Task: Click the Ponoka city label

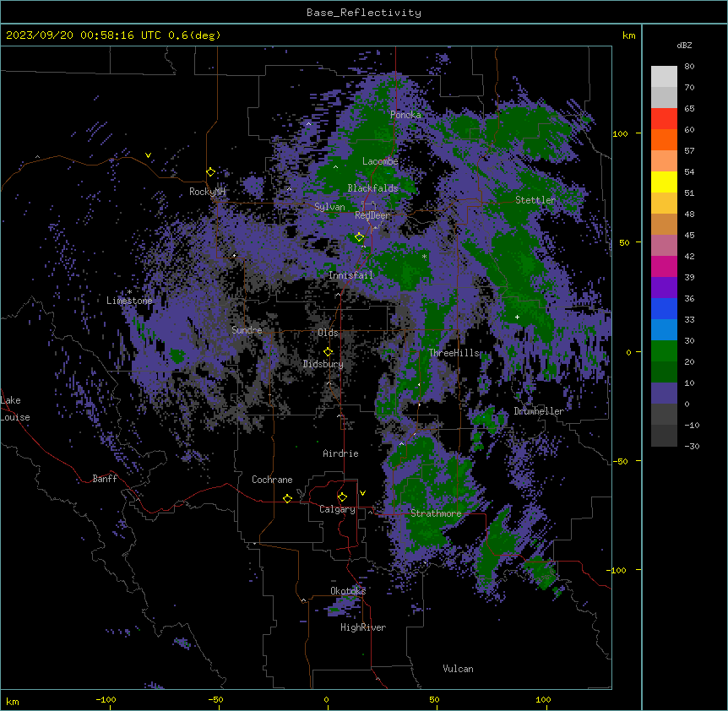Action: 405,115
